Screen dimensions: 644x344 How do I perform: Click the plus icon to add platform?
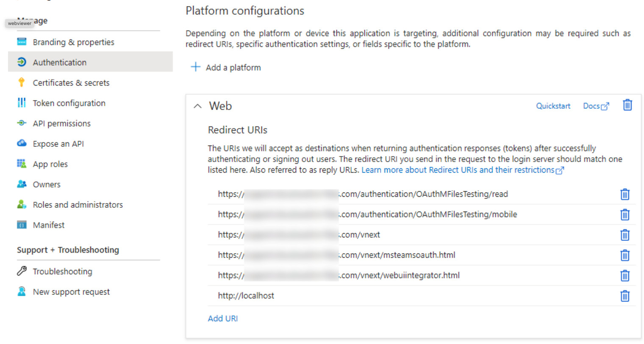(195, 67)
